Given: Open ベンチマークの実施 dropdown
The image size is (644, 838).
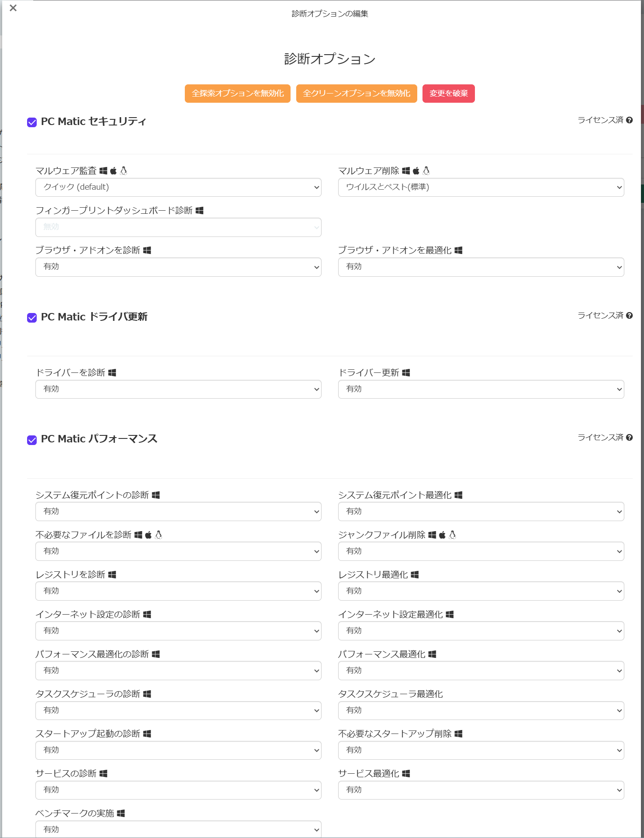Looking at the screenshot, I should coord(178,829).
